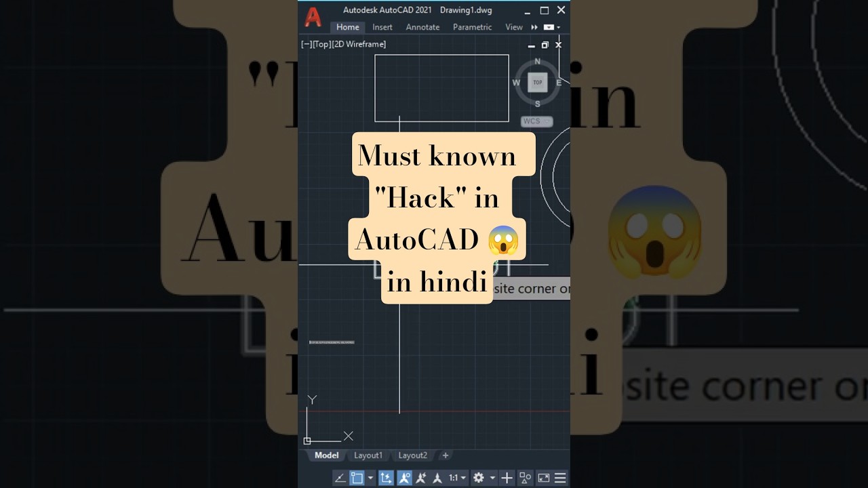
Task: Toggle annotation visibility icon with circle
Action: tap(404, 478)
